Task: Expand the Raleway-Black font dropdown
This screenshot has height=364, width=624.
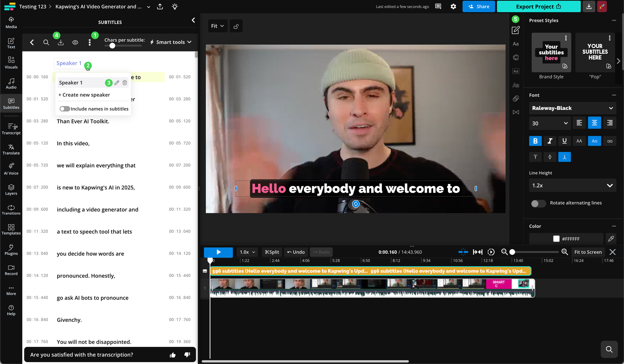Action: pyautogui.click(x=573, y=108)
